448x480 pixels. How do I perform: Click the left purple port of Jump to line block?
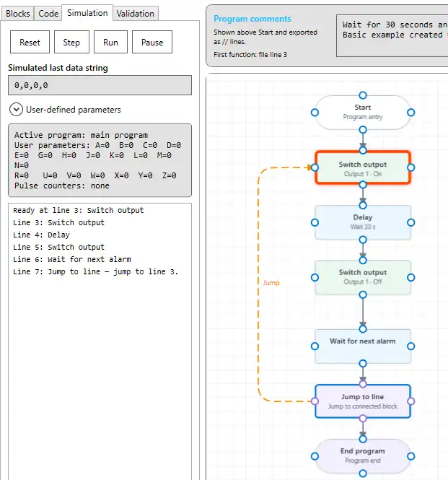coord(315,401)
